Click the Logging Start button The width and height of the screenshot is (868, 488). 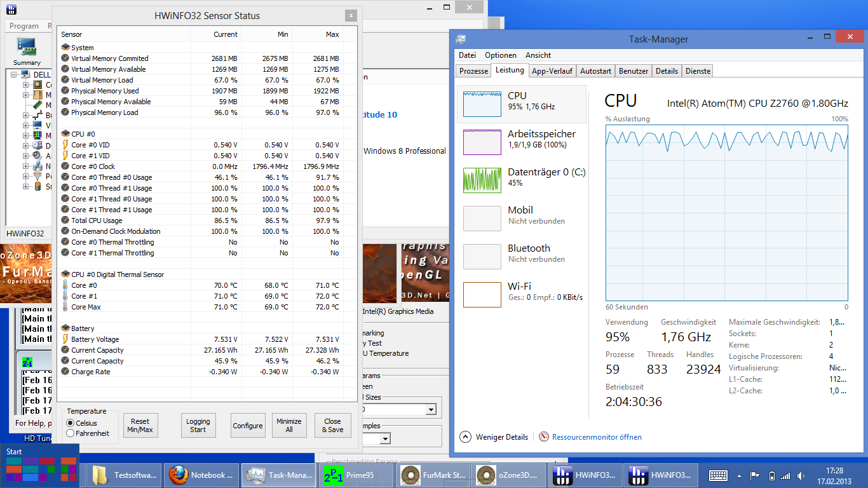[198, 426]
